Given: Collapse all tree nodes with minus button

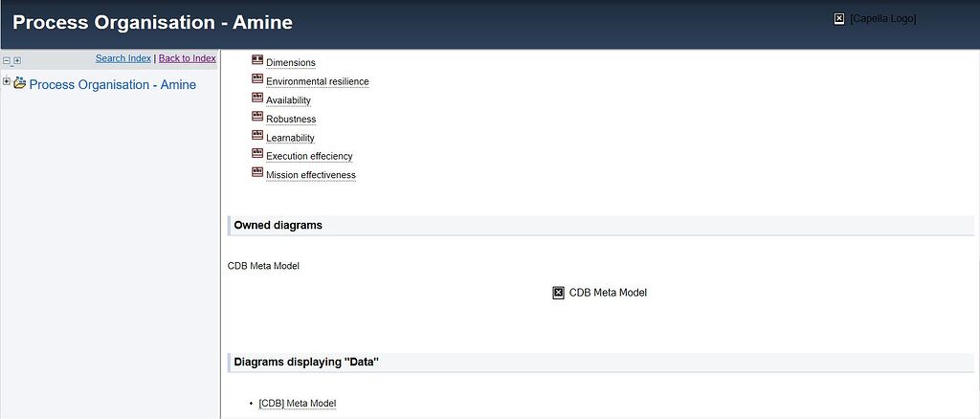Looking at the screenshot, I should (x=7, y=60).
